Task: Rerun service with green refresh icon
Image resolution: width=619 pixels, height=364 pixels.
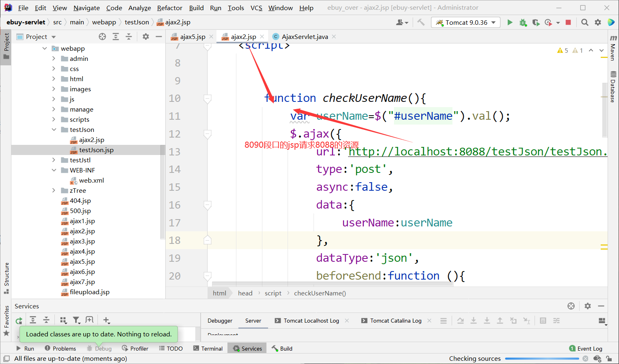Action: point(19,321)
